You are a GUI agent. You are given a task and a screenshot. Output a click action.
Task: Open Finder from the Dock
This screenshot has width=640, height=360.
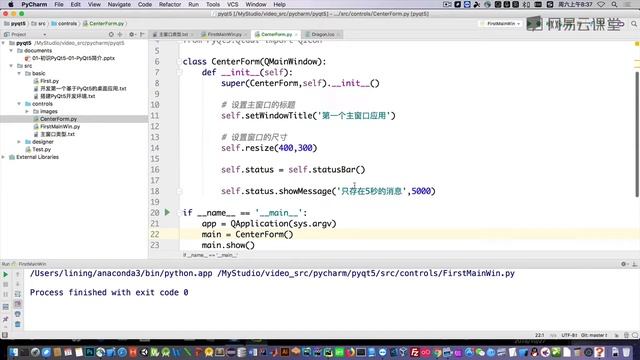13,352
